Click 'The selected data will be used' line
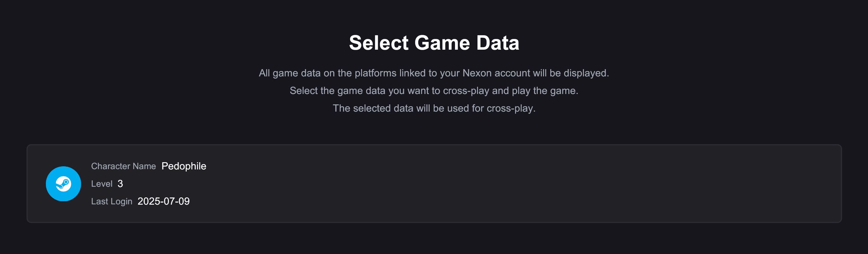Screen dimensions: 868x254 coord(434,108)
